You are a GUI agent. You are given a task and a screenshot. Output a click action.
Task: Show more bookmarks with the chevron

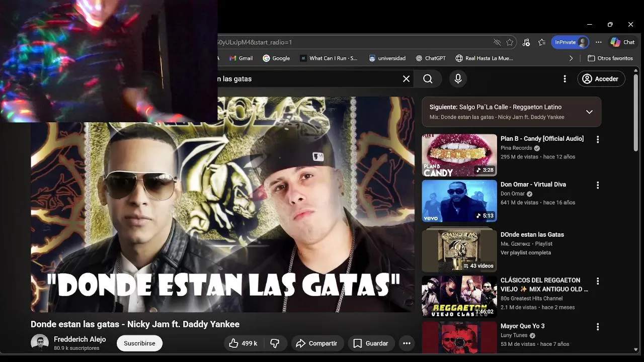click(571, 58)
